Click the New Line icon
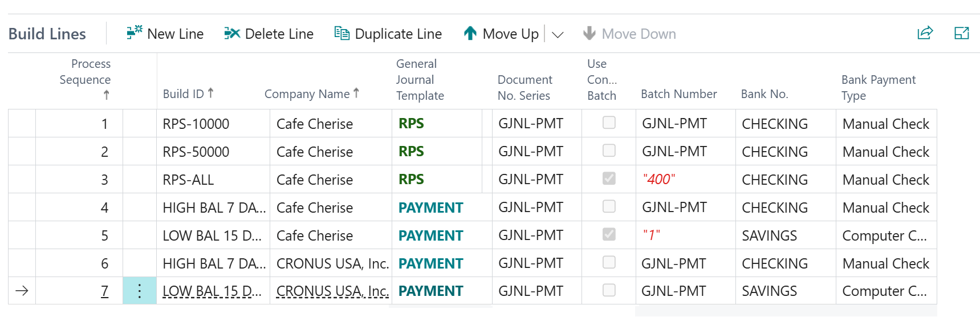Viewport: 980px width, 317px height. [135, 33]
